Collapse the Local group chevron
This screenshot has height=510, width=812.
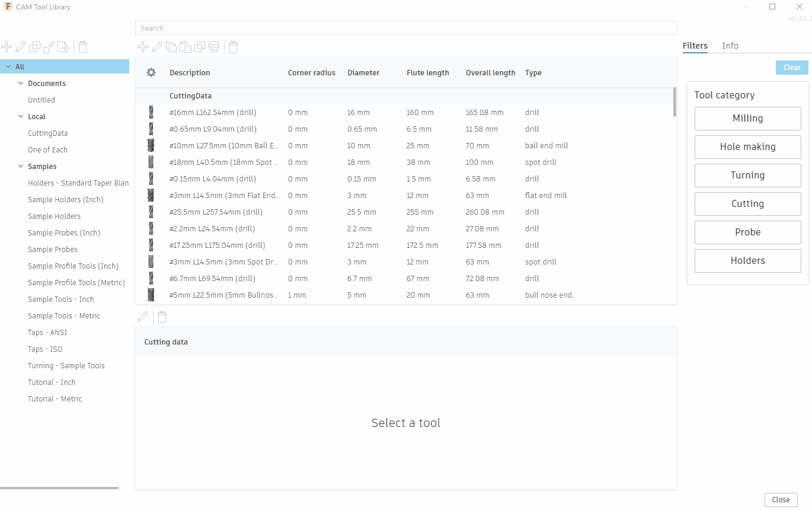coord(21,117)
